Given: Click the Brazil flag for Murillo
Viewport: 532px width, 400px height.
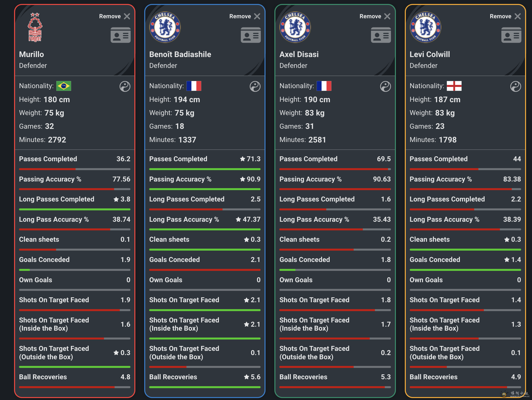Looking at the screenshot, I should [64, 86].
